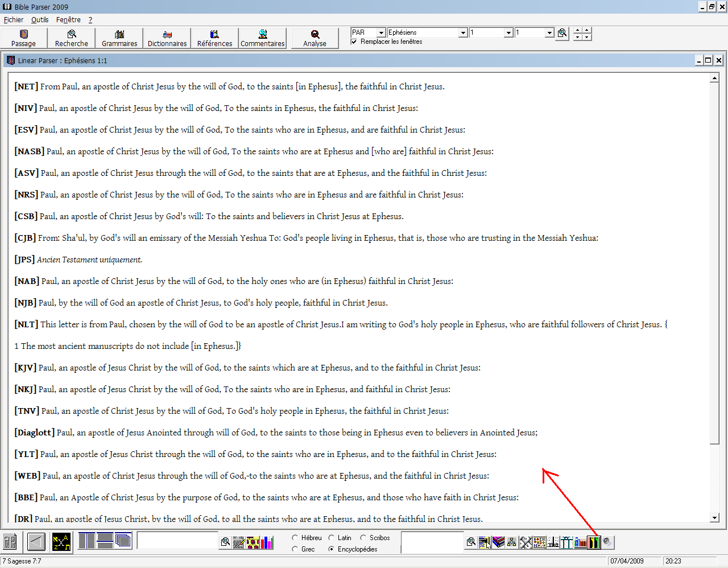The height and width of the screenshot is (568, 728).
Task: Open the colored bar chart statistics icon
Action: (x=267, y=542)
